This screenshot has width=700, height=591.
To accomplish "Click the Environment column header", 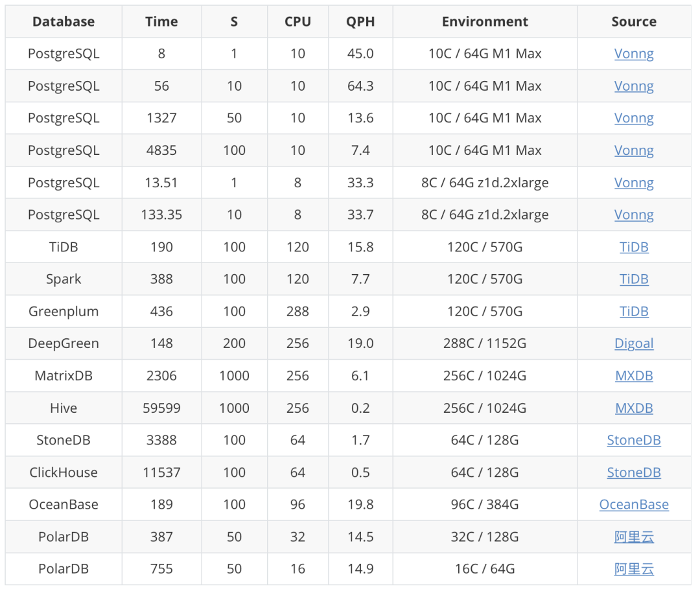I will 485,21.
